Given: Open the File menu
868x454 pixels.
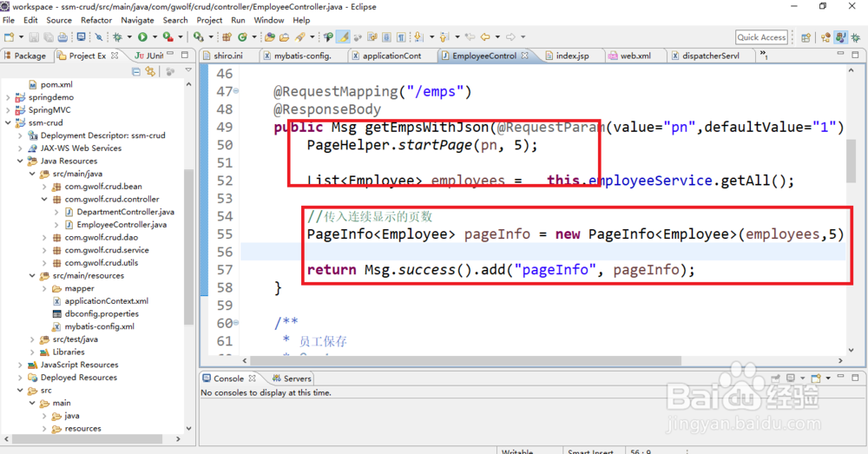Looking at the screenshot, I should 9,20.
